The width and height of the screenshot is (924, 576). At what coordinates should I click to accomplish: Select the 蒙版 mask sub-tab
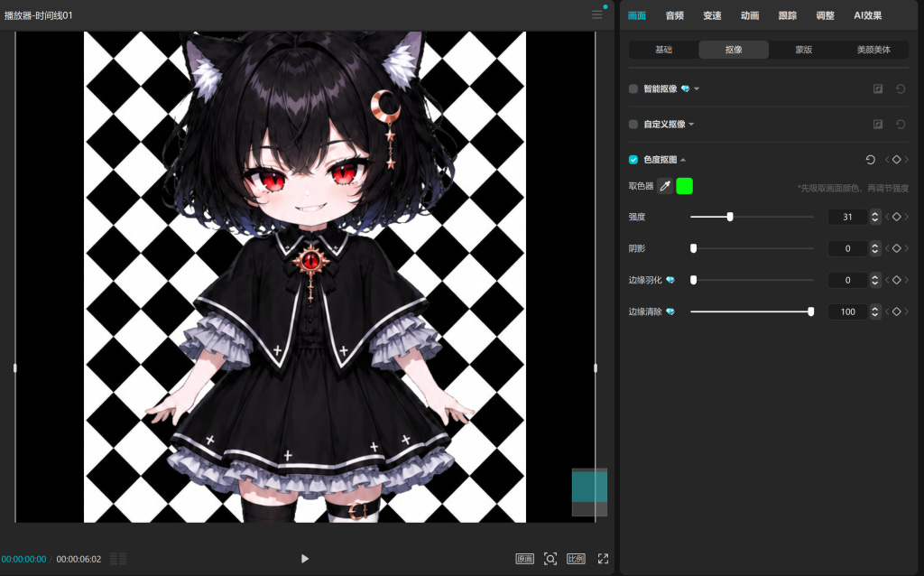(x=804, y=50)
